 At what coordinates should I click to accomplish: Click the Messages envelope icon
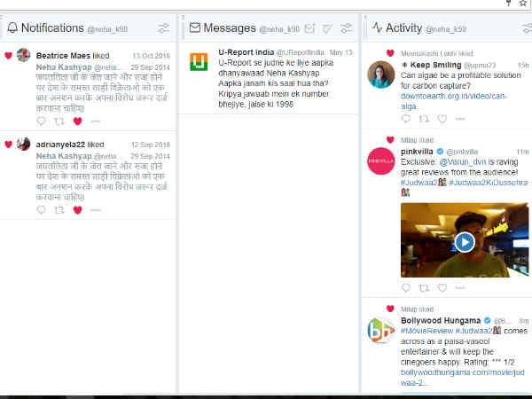(x=195, y=27)
